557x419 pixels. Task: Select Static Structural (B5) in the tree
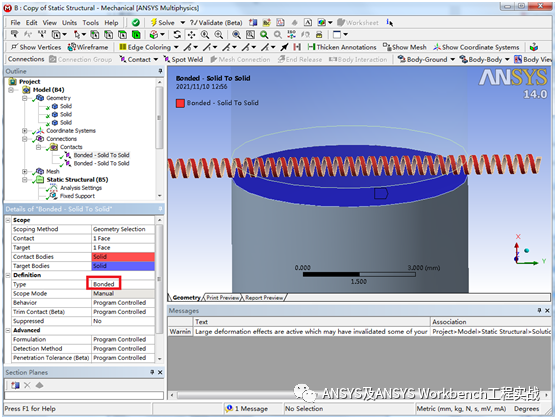(x=77, y=180)
